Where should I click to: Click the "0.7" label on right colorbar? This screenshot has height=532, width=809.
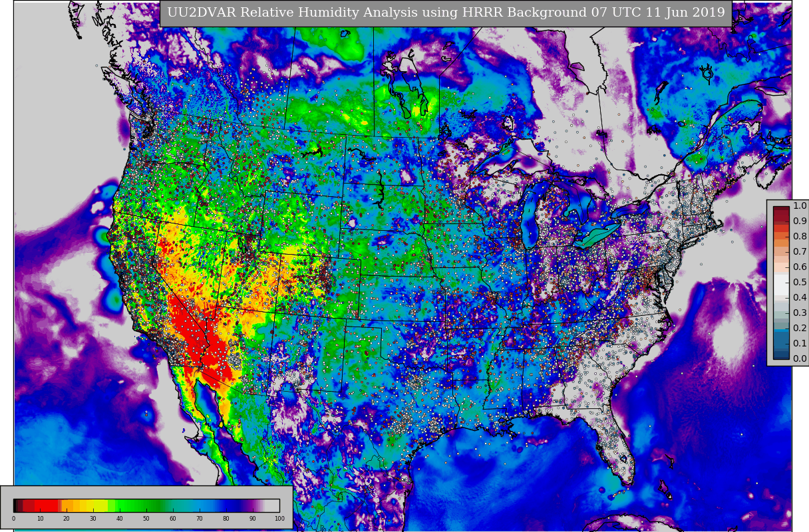click(x=800, y=252)
